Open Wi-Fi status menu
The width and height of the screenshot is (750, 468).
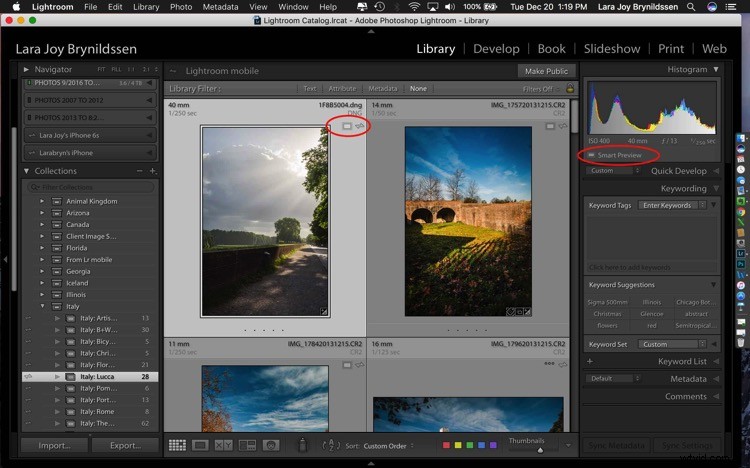point(414,7)
